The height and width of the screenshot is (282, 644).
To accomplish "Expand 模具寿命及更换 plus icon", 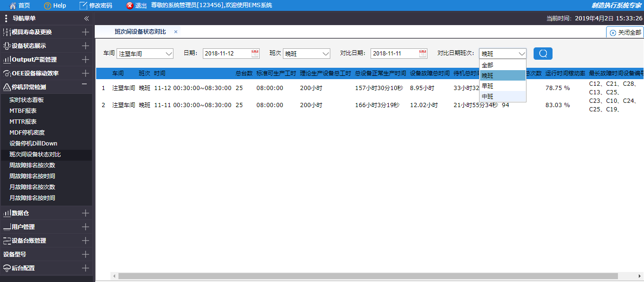I will [85, 32].
